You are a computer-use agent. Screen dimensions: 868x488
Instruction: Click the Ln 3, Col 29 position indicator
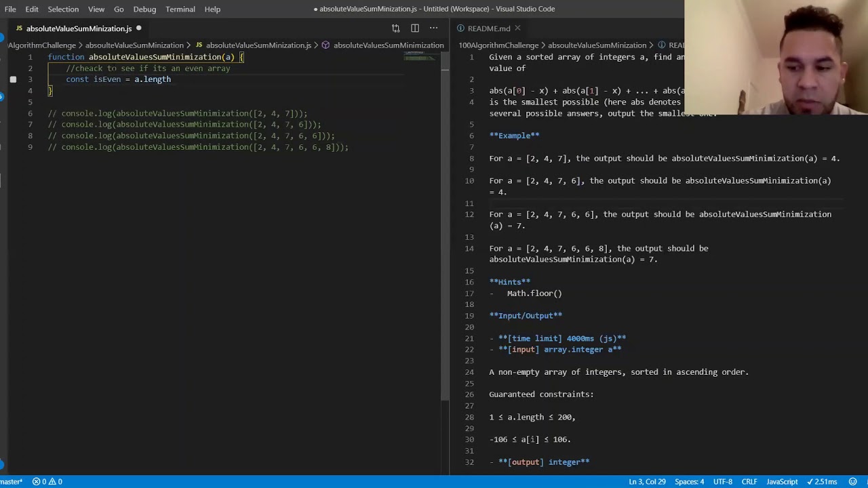click(x=647, y=482)
